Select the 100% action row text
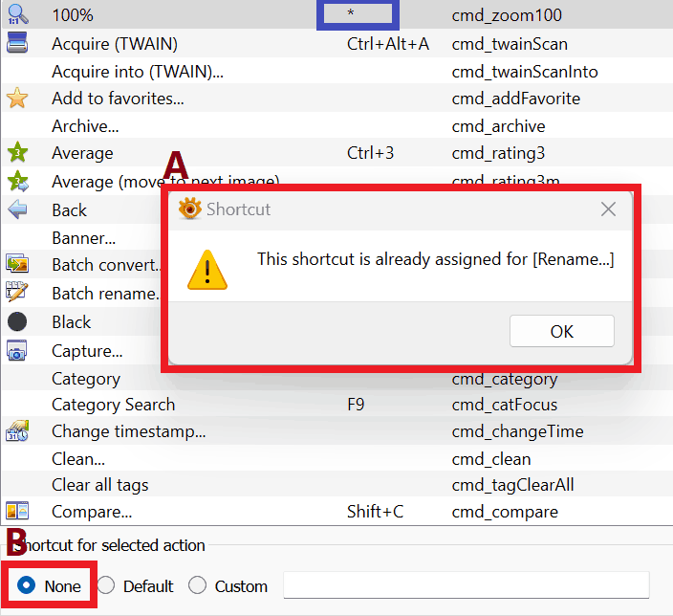 click(73, 15)
